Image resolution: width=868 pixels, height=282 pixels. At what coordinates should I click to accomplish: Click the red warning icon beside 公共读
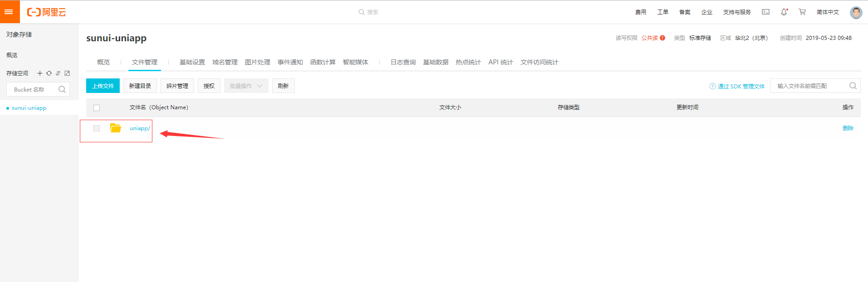(663, 38)
